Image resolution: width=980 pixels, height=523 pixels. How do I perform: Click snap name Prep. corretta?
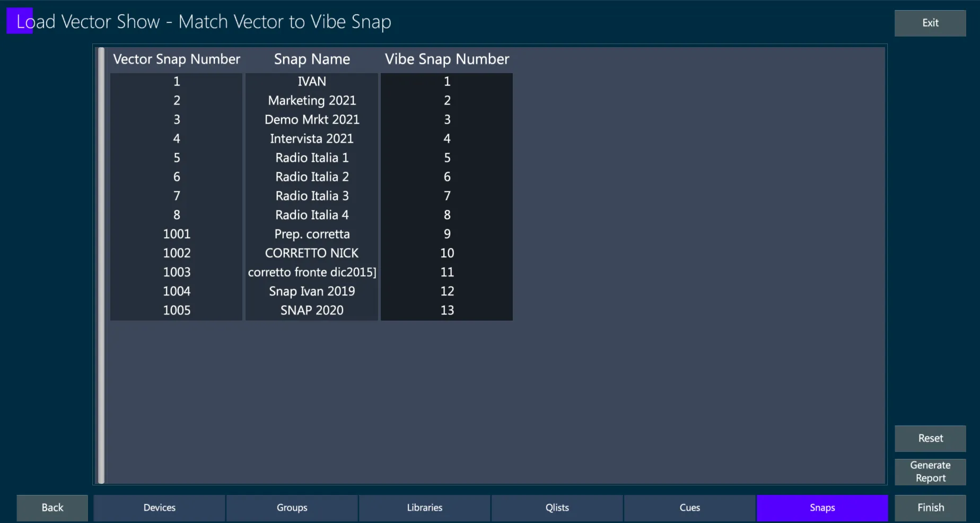pos(312,234)
